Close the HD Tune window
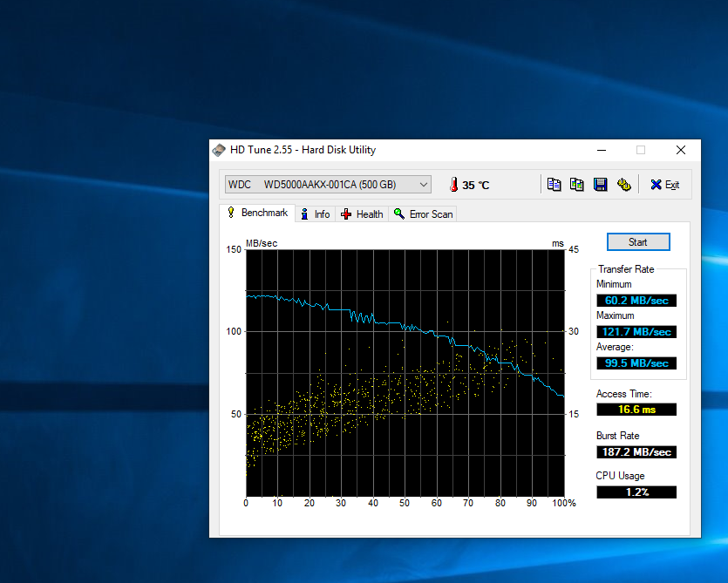 [x=680, y=150]
